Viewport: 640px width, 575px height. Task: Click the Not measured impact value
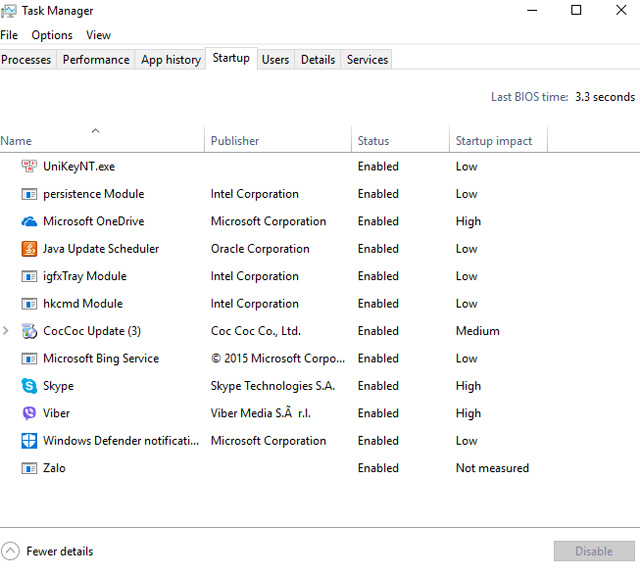492,468
